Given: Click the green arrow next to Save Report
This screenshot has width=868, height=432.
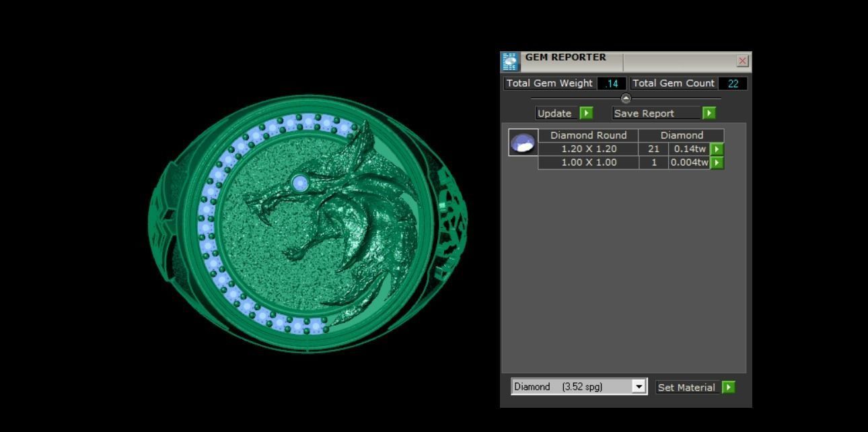Looking at the screenshot, I should 709,113.
